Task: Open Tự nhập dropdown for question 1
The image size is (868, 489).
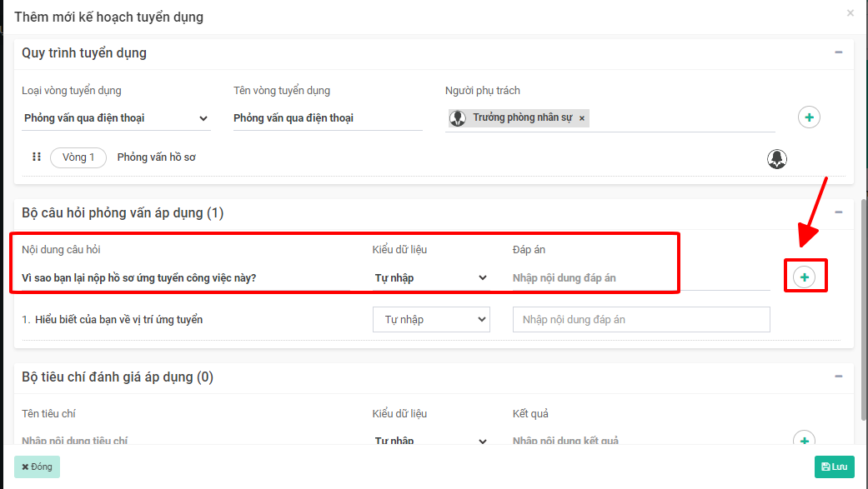Action: pos(431,319)
